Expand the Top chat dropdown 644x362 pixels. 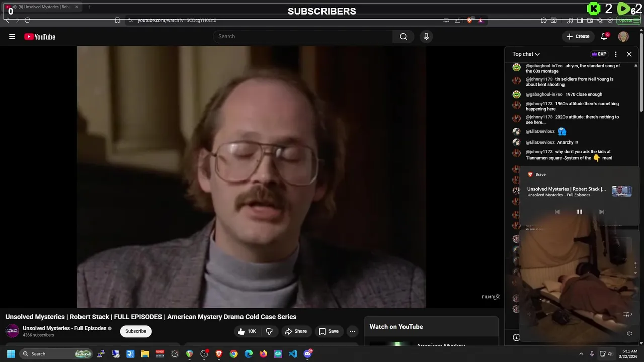coord(526,54)
